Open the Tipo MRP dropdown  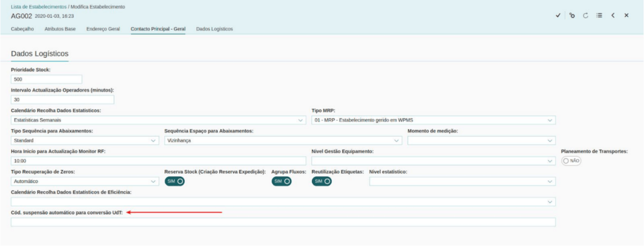tap(433, 120)
